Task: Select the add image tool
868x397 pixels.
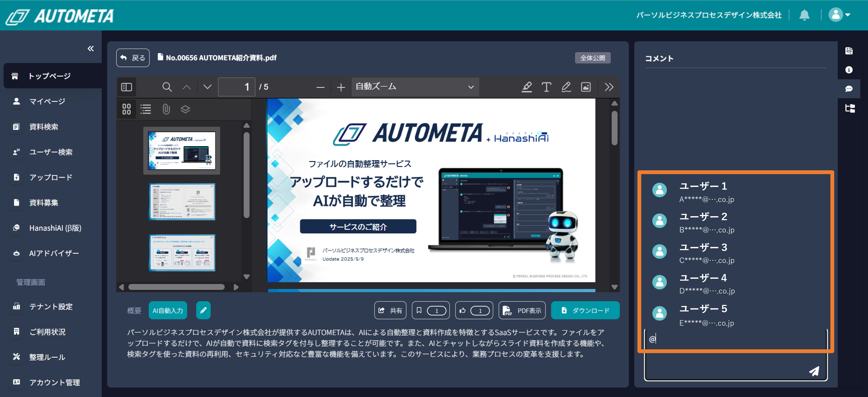Action: (586, 87)
